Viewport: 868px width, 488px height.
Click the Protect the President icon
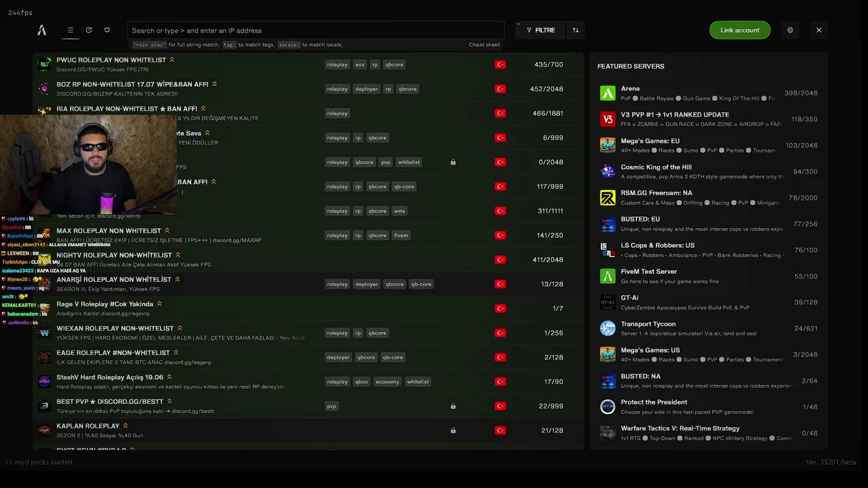(x=608, y=407)
